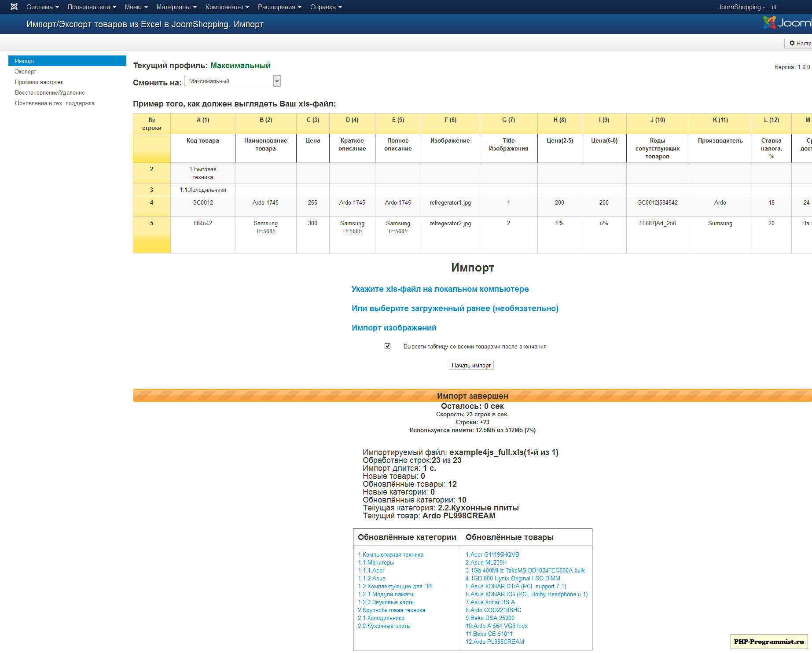Open Восстановление/Удаление in sidebar

coord(50,93)
